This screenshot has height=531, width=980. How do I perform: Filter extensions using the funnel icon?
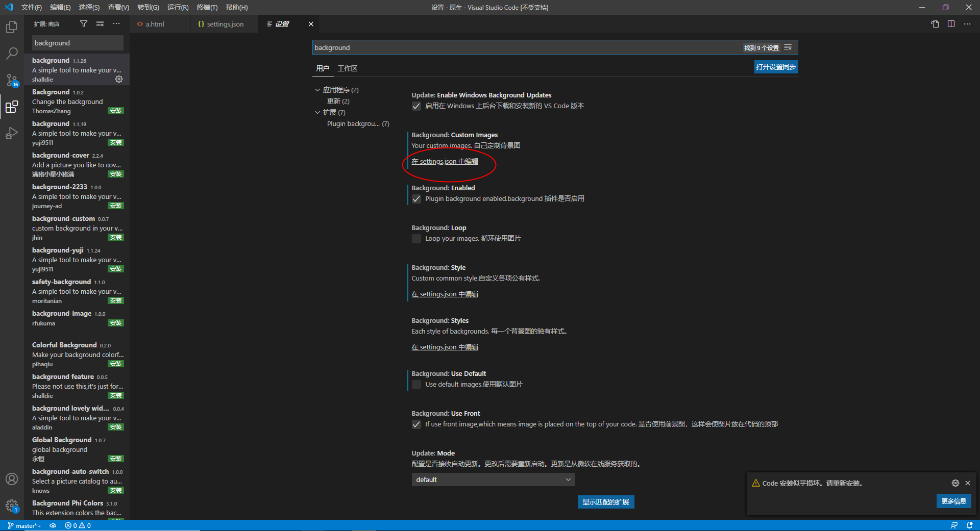[x=84, y=24]
